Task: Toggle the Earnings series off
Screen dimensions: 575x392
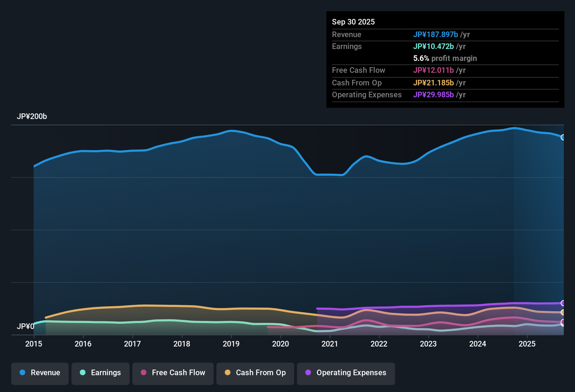Action: [x=101, y=373]
